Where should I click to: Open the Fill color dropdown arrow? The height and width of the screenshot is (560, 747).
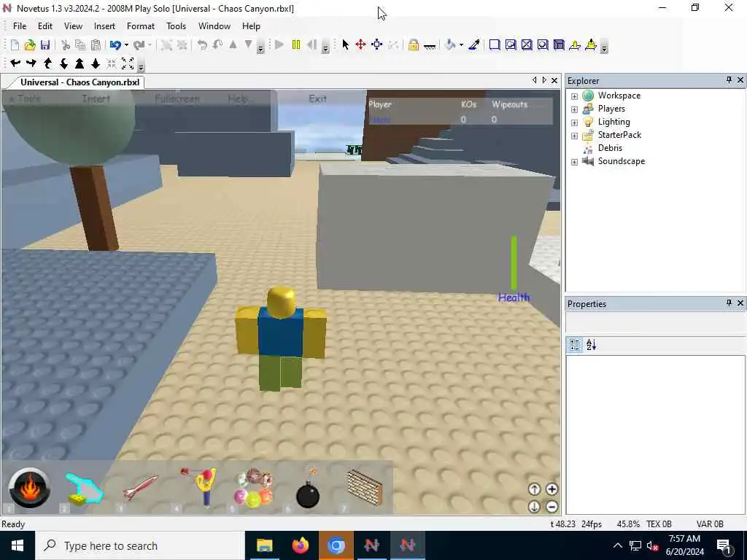[461, 45]
